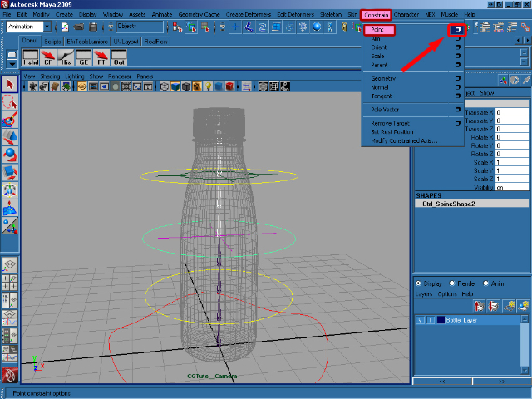This screenshot has width=532, height=399.
Task: Choose Parent from the Constrain menu
Action: click(379, 65)
